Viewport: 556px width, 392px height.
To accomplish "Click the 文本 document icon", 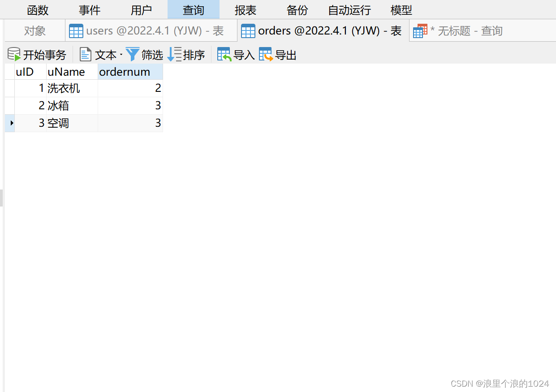I will click(86, 55).
